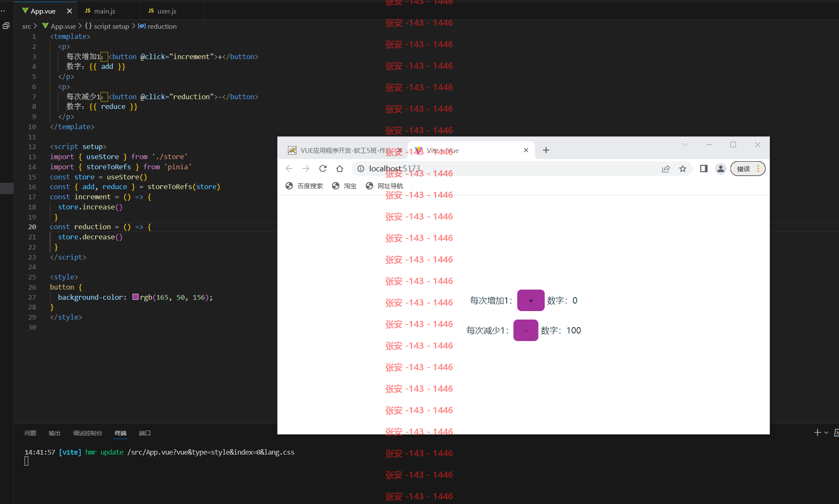Close the Vite + Vue browser tab
The width and height of the screenshot is (839, 504).
click(x=526, y=150)
